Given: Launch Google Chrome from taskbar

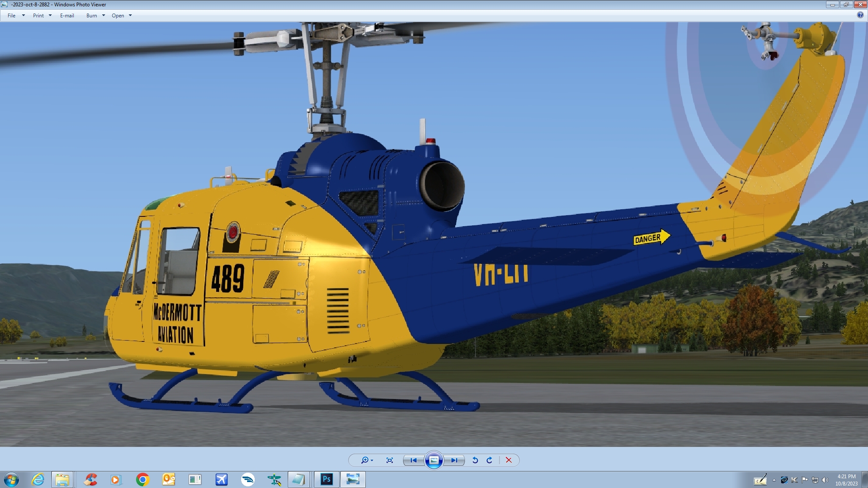Looking at the screenshot, I should 142,480.
